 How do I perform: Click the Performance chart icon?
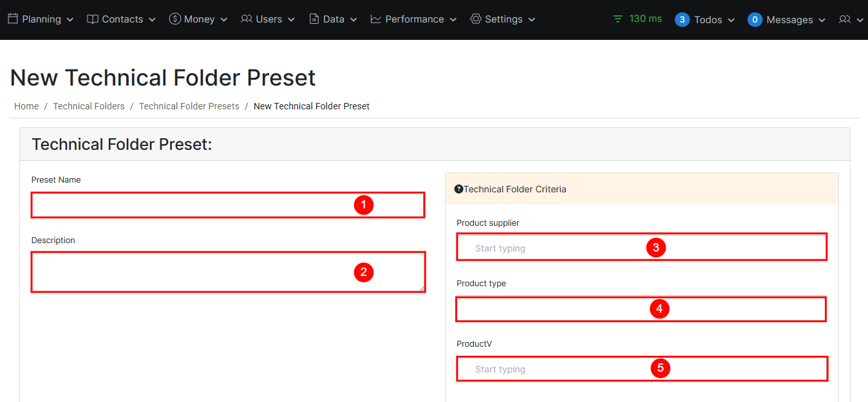tap(376, 19)
